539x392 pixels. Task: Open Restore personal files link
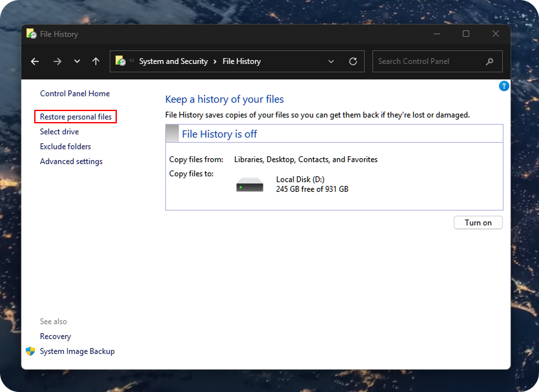pyautogui.click(x=76, y=117)
